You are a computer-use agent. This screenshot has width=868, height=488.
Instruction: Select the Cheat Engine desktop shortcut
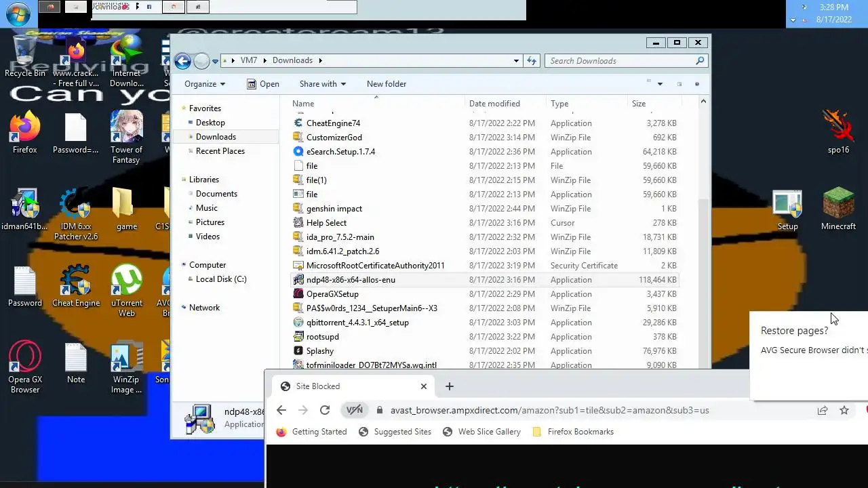75,286
